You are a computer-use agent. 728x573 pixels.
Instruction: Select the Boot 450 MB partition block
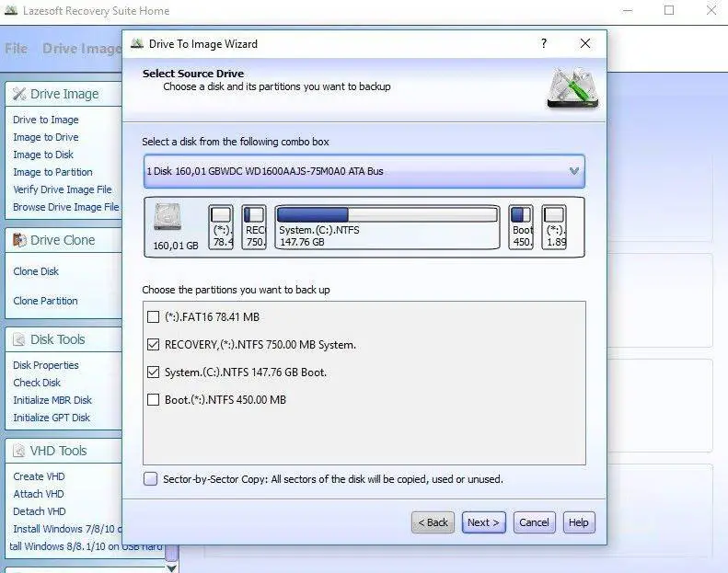[521, 227]
